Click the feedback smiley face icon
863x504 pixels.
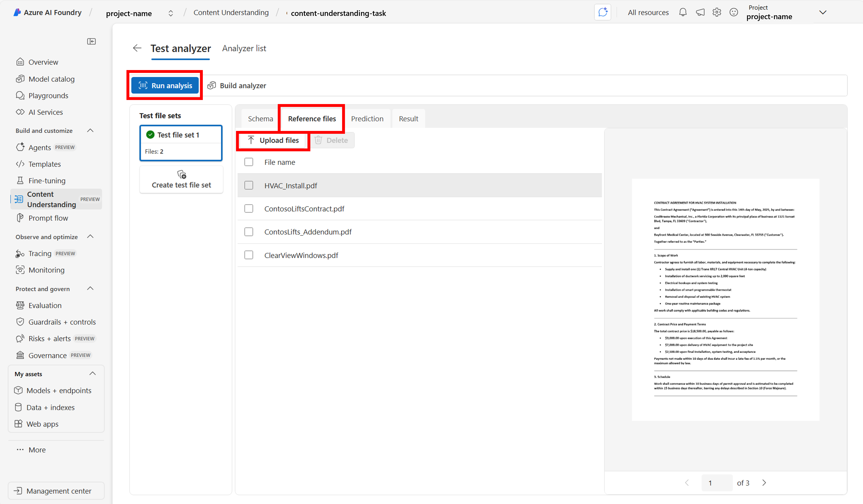point(733,13)
